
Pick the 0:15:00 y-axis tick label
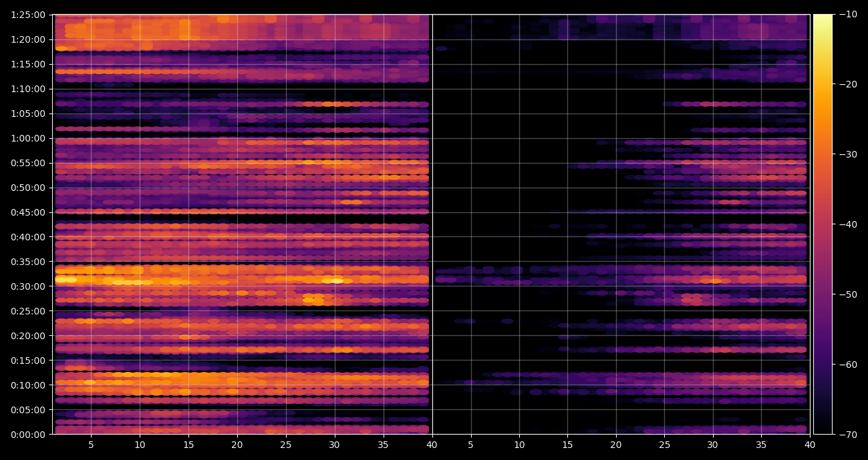pyautogui.click(x=28, y=361)
